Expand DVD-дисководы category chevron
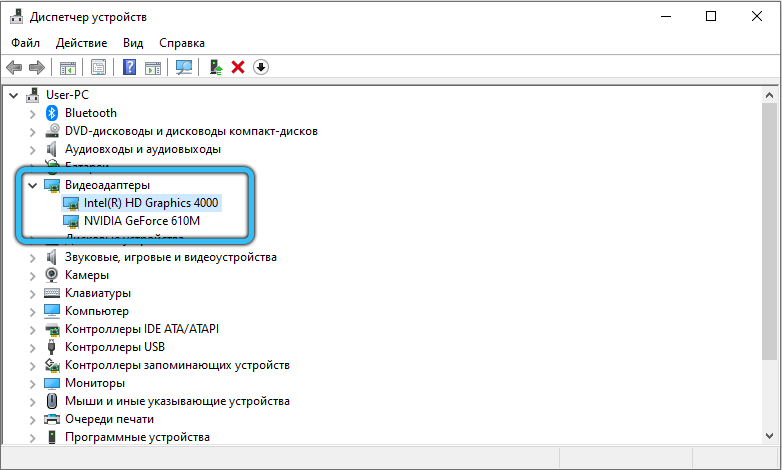 point(32,132)
